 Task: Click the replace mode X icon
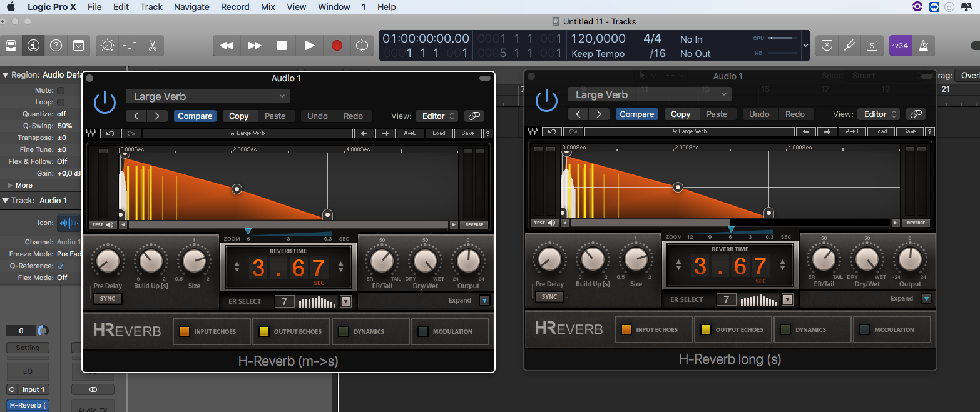827,46
